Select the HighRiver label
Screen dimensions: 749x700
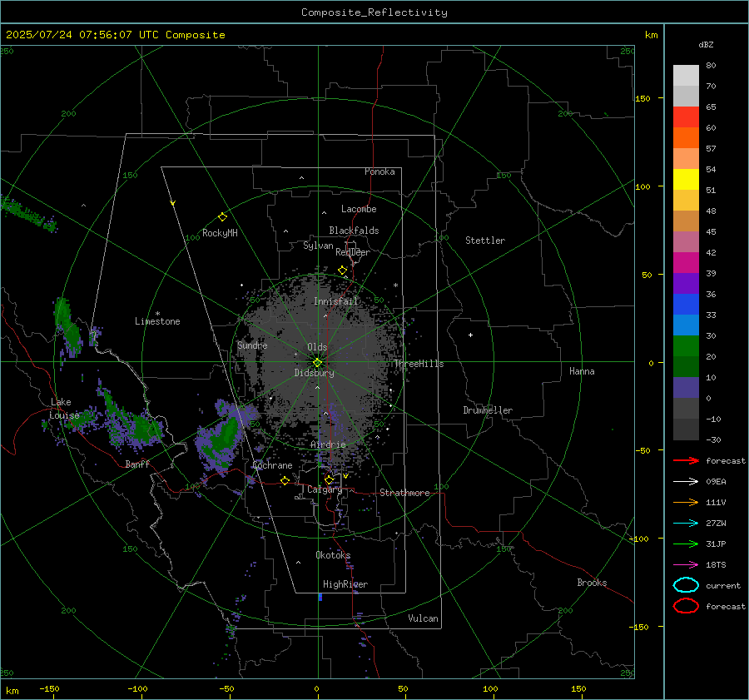click(x=345, y=584)
